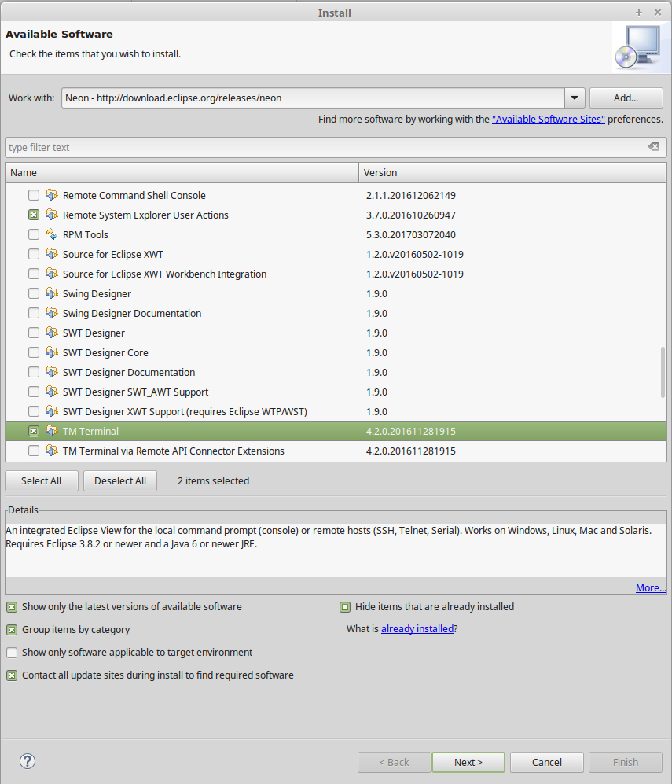Toggle Contact all update sites during install
The height and width of the screenshot is (784, 672).
[x=12, y=675]
